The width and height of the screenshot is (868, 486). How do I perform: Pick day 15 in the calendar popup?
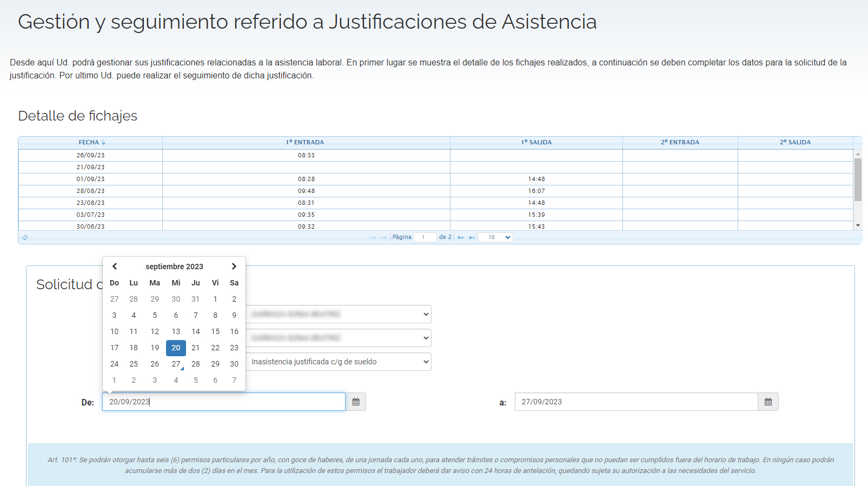coord(215,331)
